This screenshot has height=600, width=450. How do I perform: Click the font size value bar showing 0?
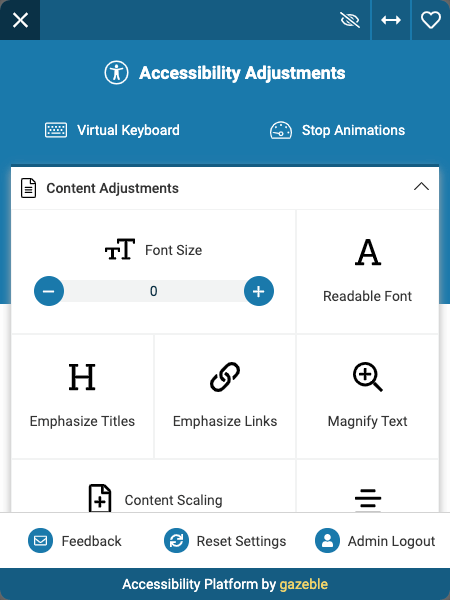click(154, 291)
